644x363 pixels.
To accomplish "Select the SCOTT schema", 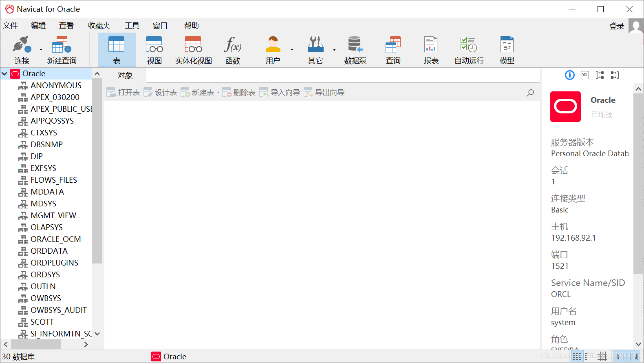I will coord(42,322).
